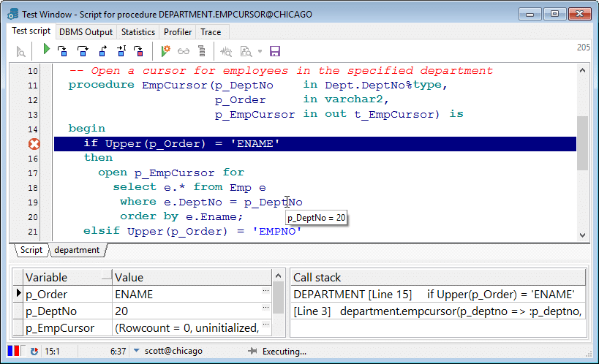
Task: Click the blue-red colored indicator in status bar
Action: pos(13,351)
